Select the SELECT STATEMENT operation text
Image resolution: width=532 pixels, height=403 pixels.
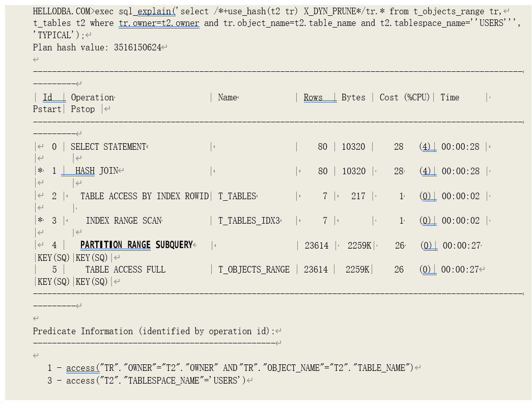[x=108, y=147]
